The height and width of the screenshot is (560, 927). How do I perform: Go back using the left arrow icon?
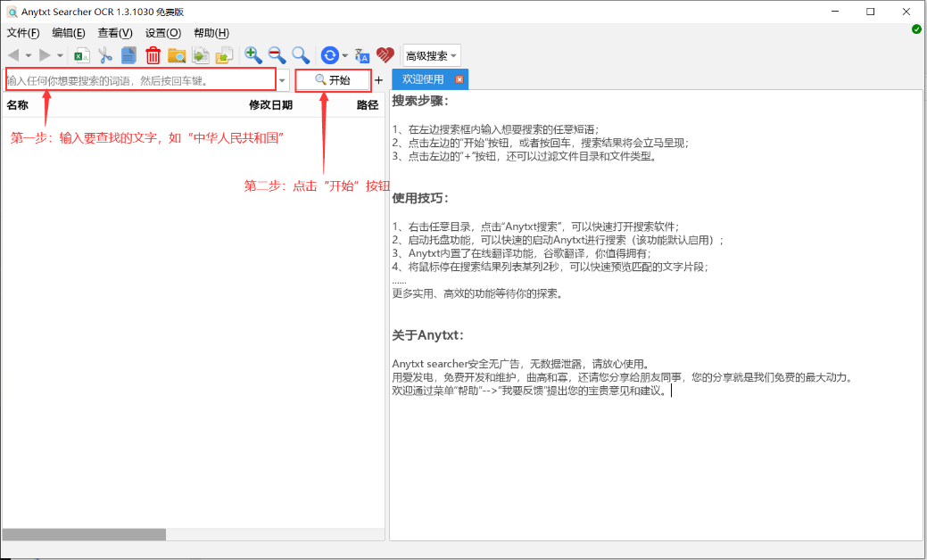[13, 55]
